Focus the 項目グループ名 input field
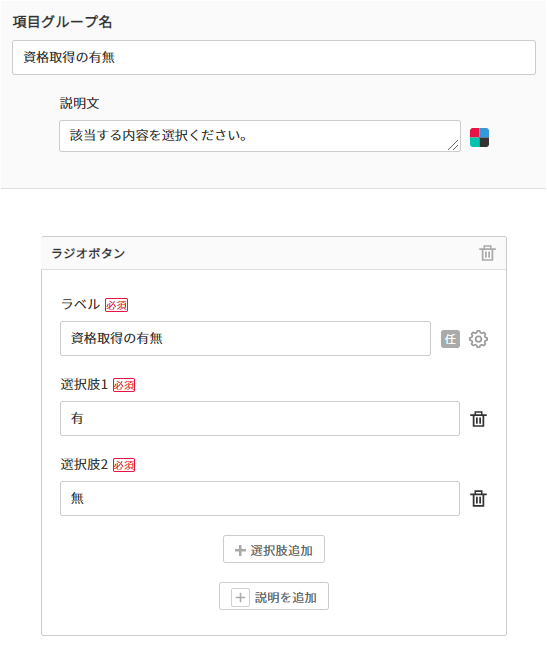Screen dimensions: 547x667 pos(274,57)
